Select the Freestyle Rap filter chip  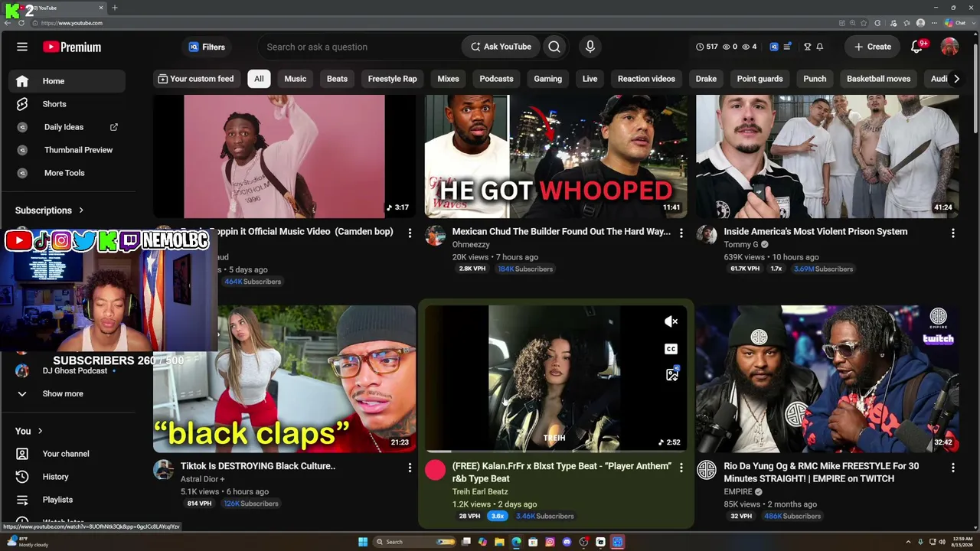pyautogui.click(x=392, y=79)
